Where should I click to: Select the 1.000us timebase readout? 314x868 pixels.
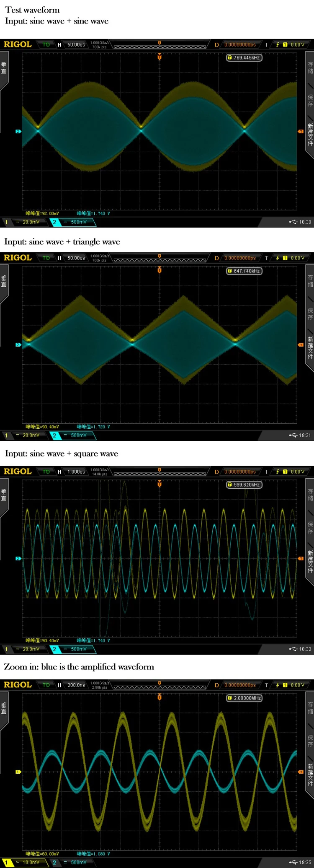pyautogui.click(x=76, y=472)
